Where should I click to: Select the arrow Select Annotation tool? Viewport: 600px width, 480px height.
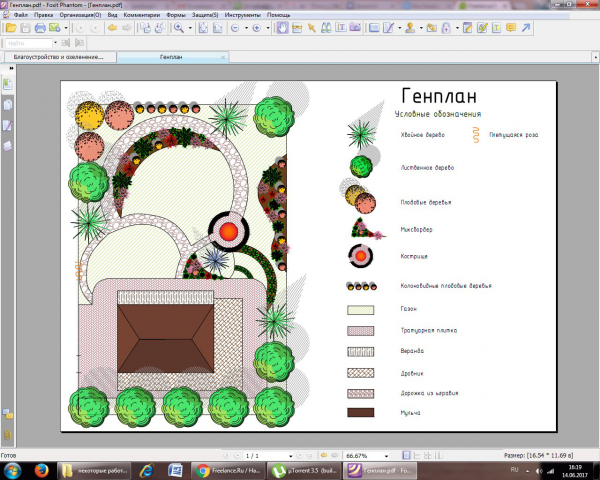311,28
